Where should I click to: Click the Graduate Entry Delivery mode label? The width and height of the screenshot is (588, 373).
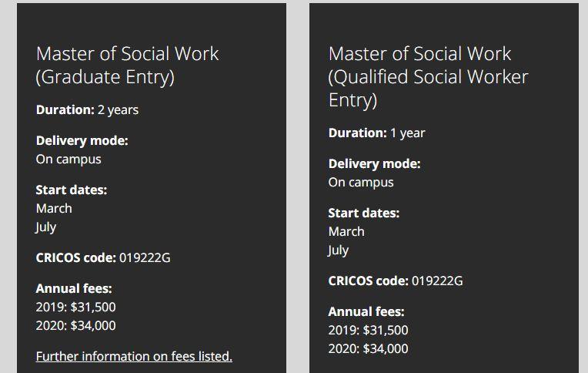click(82, 140)
